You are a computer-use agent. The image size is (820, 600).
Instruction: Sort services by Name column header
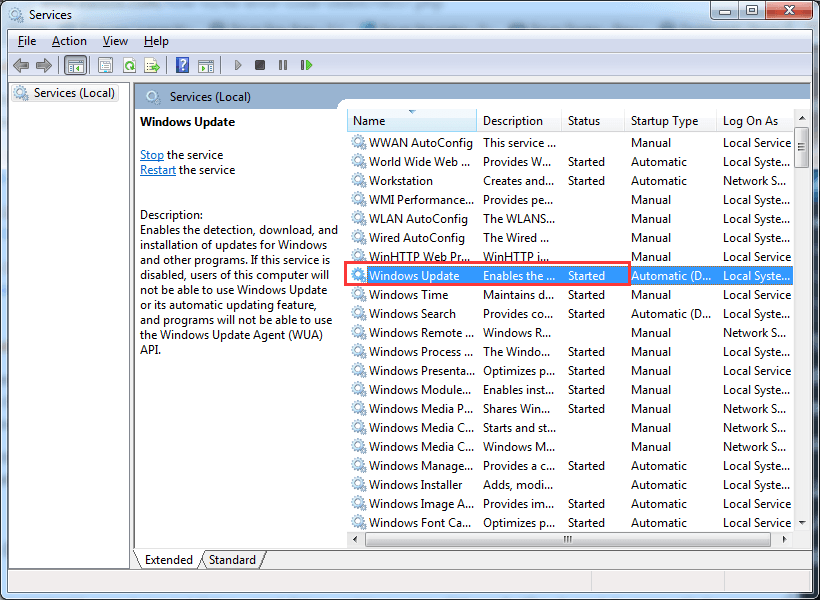point(410,121)
